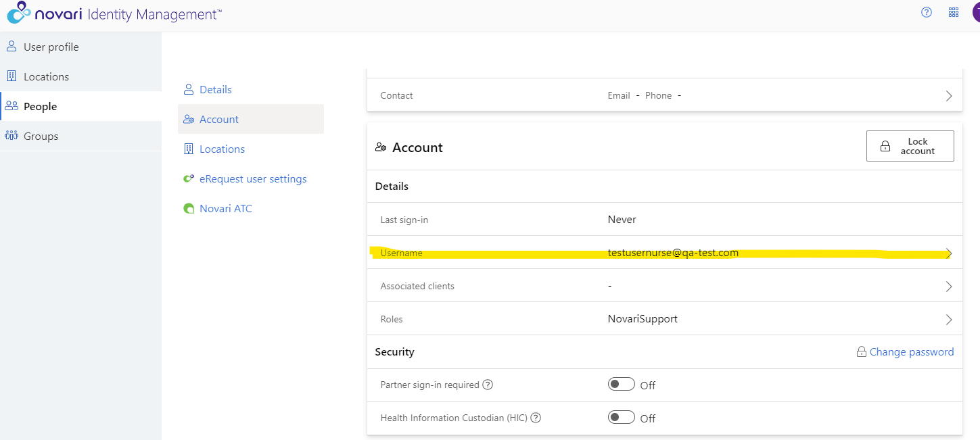Open User profile in the sidebar
The image size is (980, 440).
51,47
